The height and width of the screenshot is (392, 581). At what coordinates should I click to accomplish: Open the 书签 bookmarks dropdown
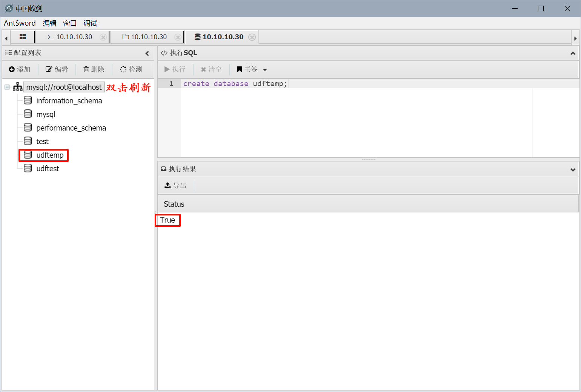click(x=252, y=69)
